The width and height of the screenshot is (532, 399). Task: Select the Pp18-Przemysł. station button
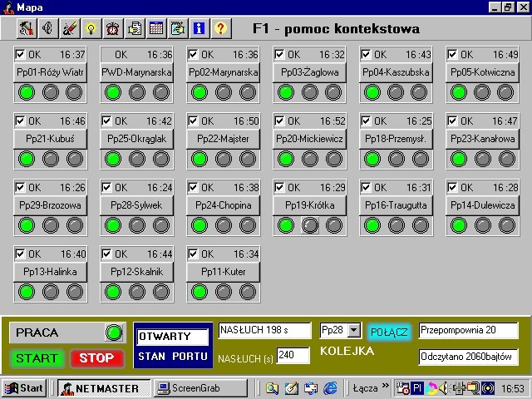click(397, 139)
